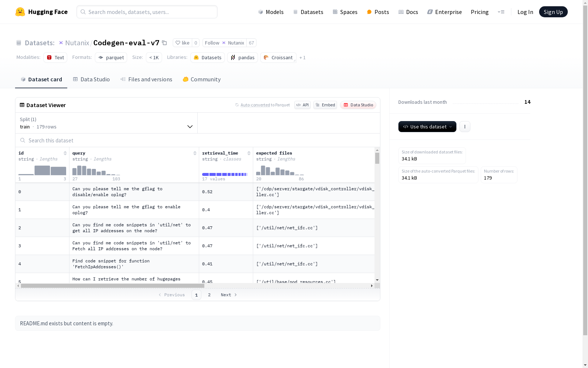Expand the Use this dataset dropdown
Image resolution: width=588 pixels, height=368 pixels.
coord(427,127)
